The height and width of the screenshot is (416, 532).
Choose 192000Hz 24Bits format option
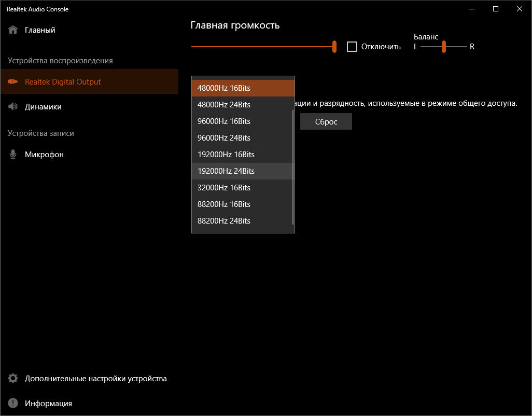pos(242,171)
